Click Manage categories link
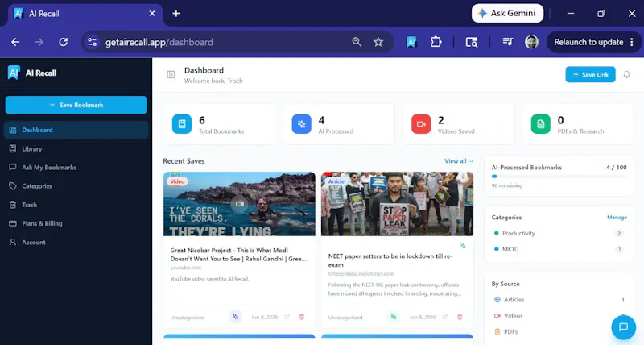Viewport: 644px width, 345px height. tap(617, 218)
